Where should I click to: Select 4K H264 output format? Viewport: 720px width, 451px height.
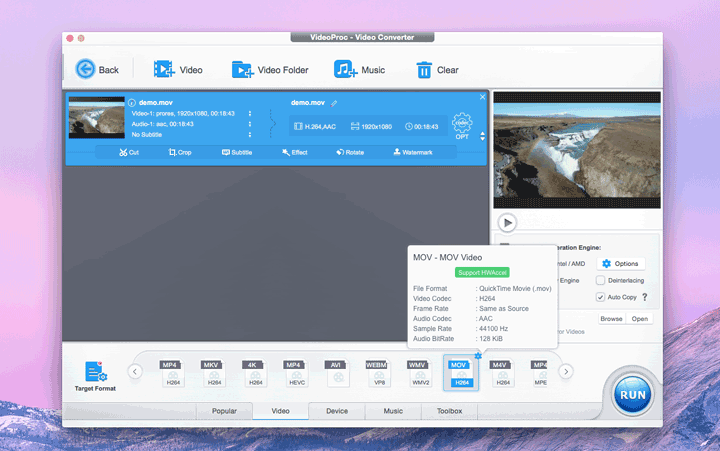255,373
